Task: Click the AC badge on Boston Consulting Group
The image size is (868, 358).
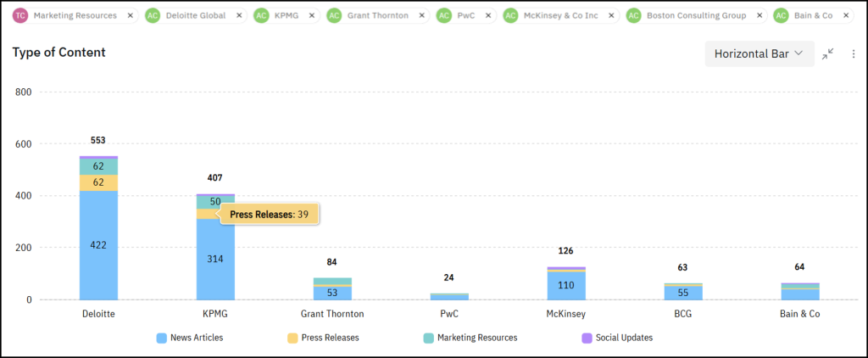Action: (634, 15)
